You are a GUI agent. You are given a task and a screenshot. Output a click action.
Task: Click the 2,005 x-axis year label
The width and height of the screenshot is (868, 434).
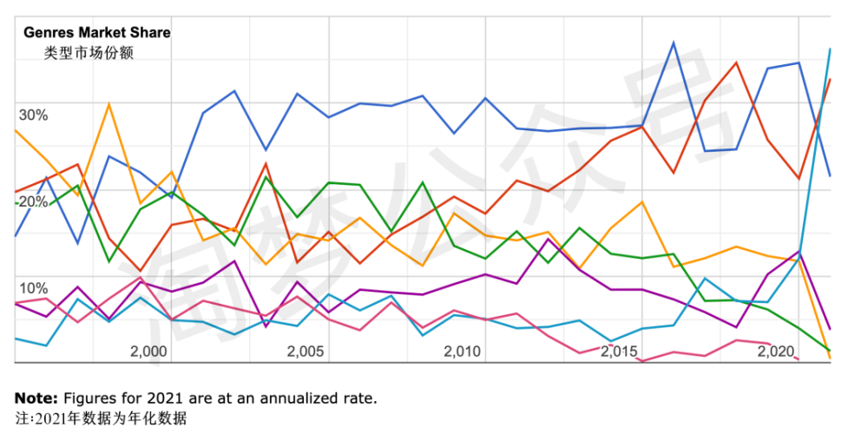click(306, 352)
